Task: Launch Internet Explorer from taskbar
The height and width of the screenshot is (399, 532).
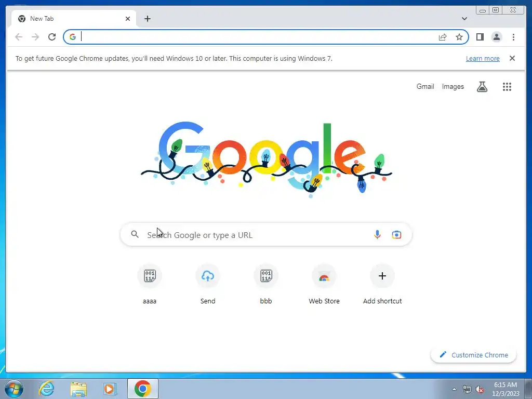Action: tap(46, 389)
